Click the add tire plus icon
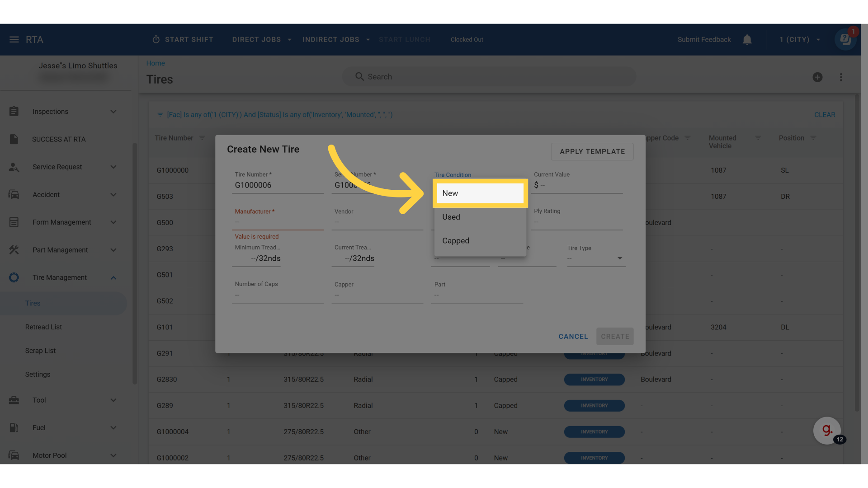The image size is (868, 488). pos(817,77)
